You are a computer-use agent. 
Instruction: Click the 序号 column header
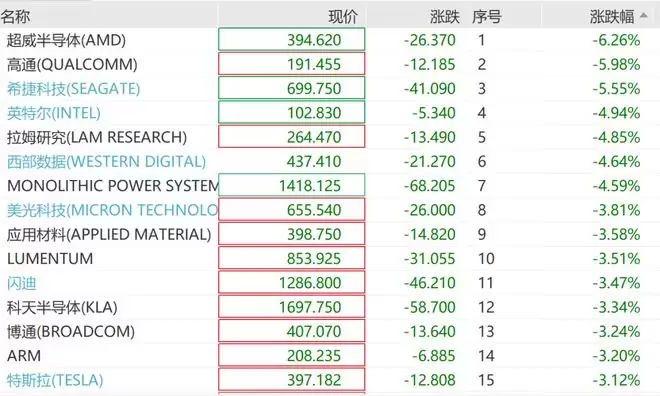487,17
